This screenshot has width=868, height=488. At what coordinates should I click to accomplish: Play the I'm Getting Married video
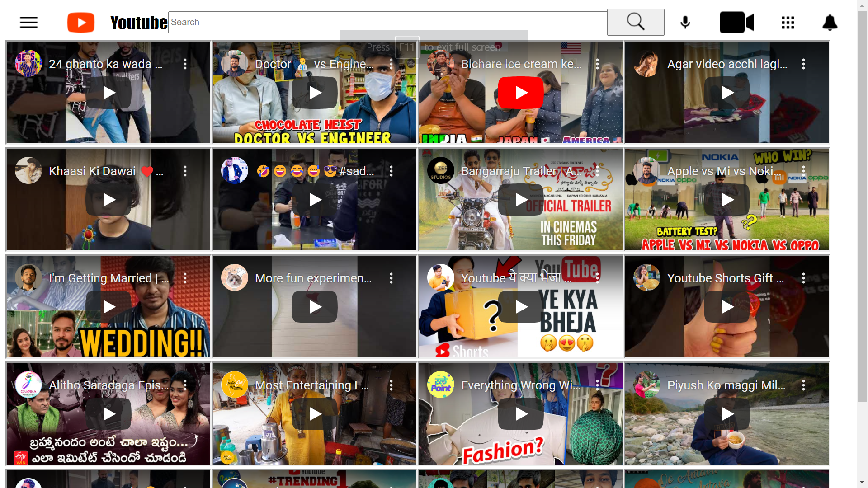(x=108, y=307)
